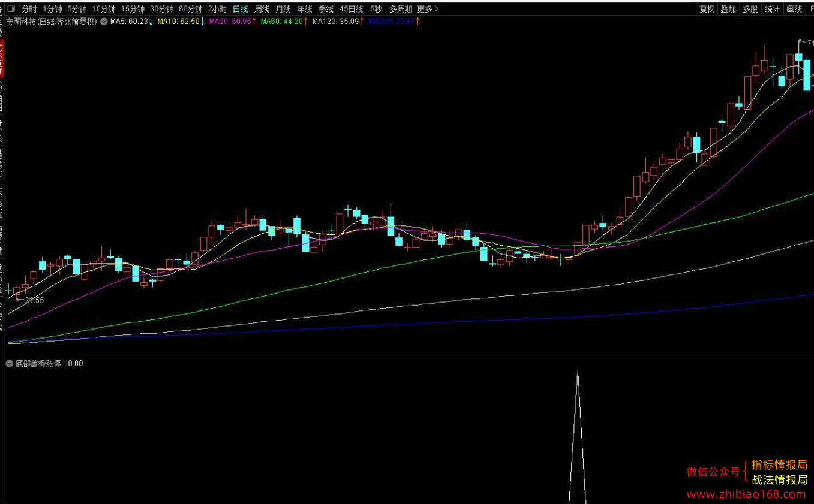Select the 1分钟 period

52,9
